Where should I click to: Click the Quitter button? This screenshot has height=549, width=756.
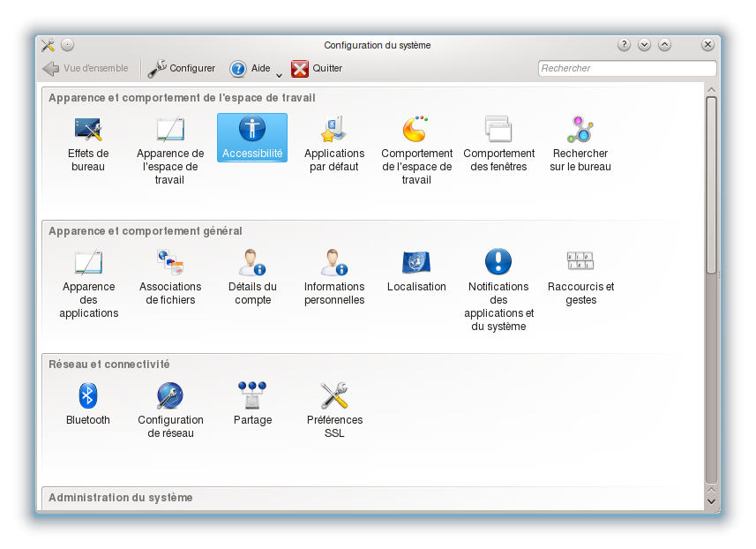[317, 69]
